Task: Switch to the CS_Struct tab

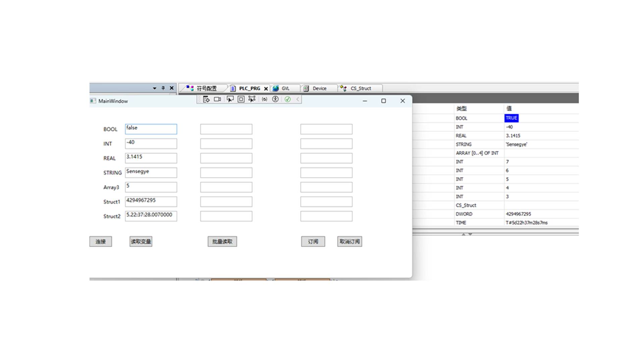Action: 360,88
